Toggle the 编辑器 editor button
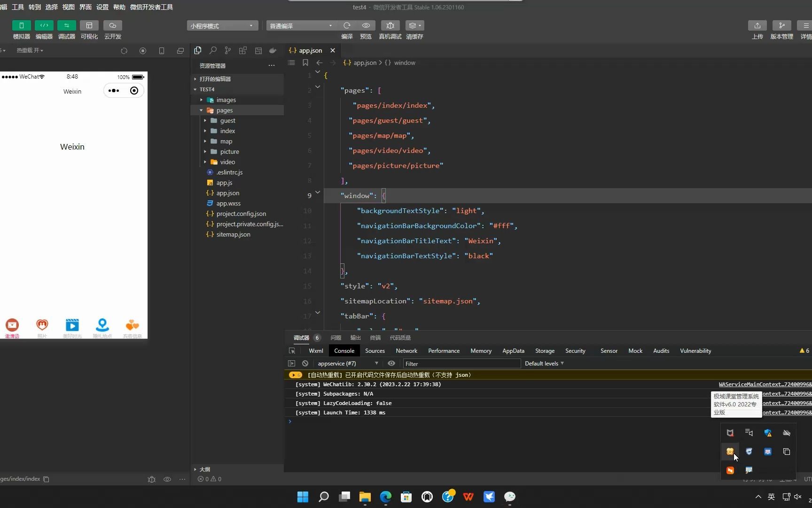Image resolution: width=812 pixels, height=508 pixels. (44, 25)
